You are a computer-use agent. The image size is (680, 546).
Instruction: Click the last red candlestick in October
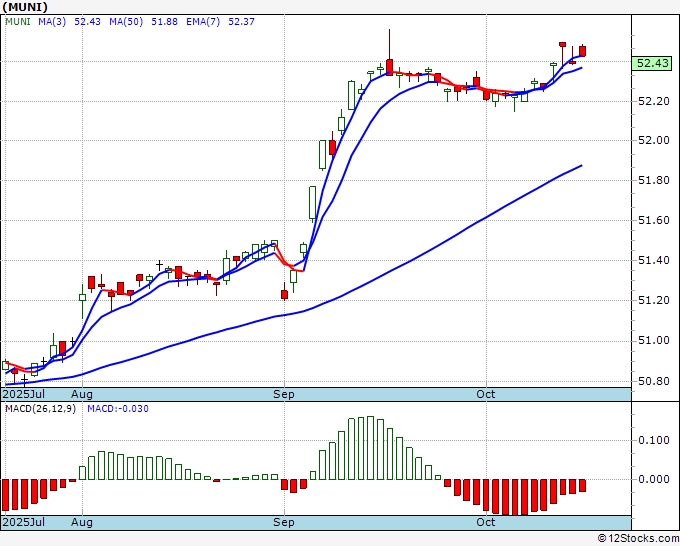pyautogui.click(x=582, y=51)
